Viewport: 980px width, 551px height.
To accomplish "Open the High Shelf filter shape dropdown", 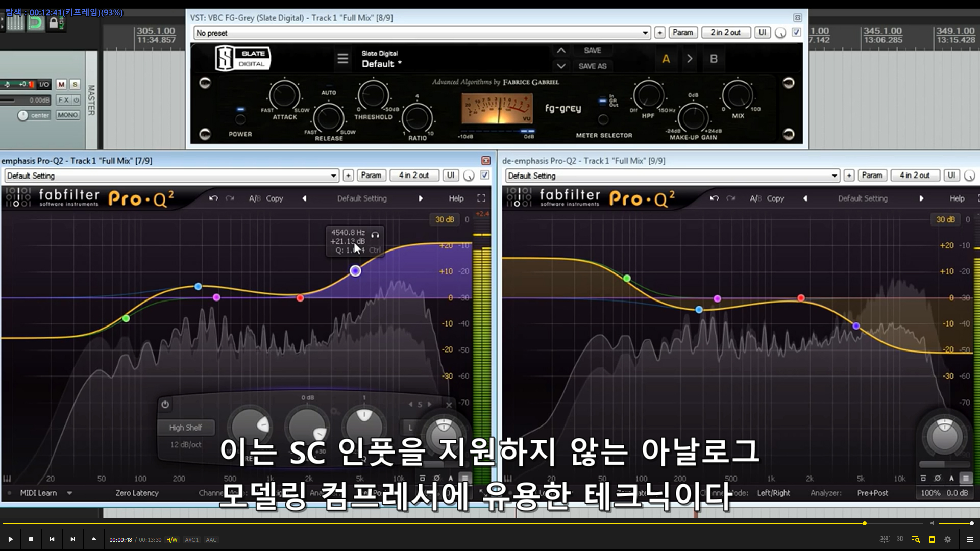I will point(186,428).
